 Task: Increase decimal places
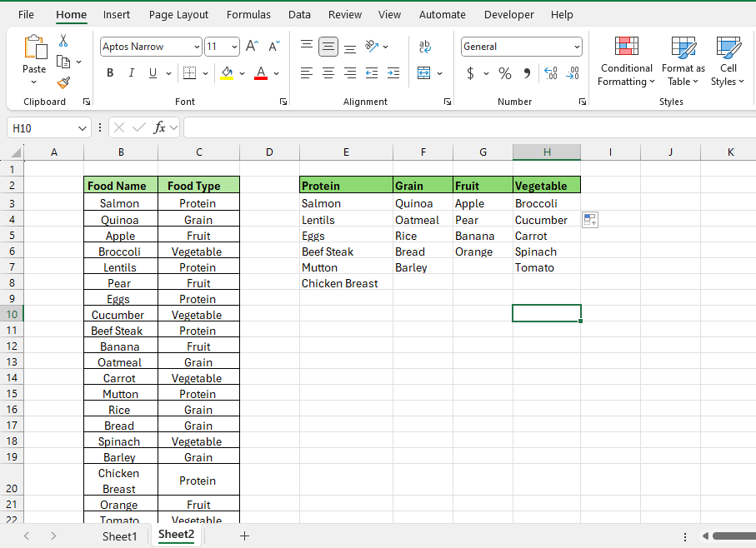pyautogui.click(x=551, y=73)
